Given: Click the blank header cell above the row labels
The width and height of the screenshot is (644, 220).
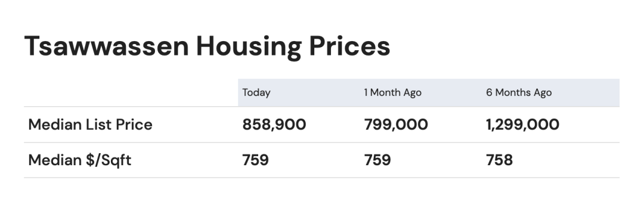Looking at the screenshot, I should pyautogui.click(x=131, y=93).
